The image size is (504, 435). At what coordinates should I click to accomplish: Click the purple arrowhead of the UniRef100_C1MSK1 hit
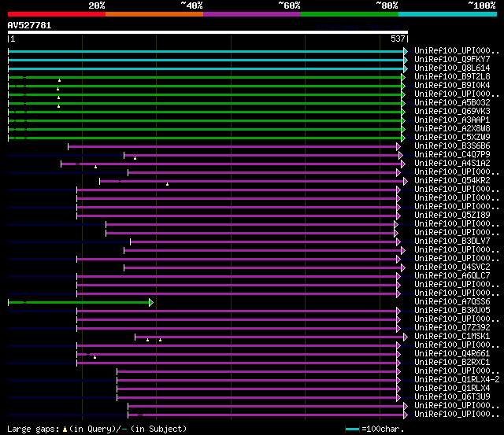406,337
